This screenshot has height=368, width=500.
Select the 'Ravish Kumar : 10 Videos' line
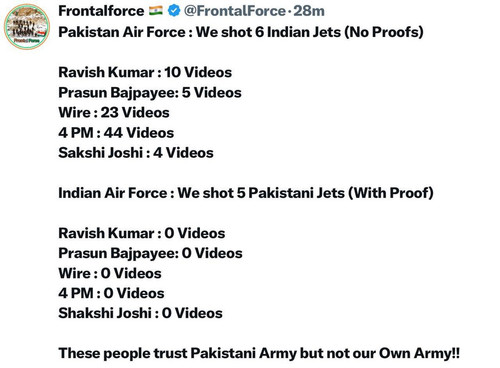tap(145, 72)
